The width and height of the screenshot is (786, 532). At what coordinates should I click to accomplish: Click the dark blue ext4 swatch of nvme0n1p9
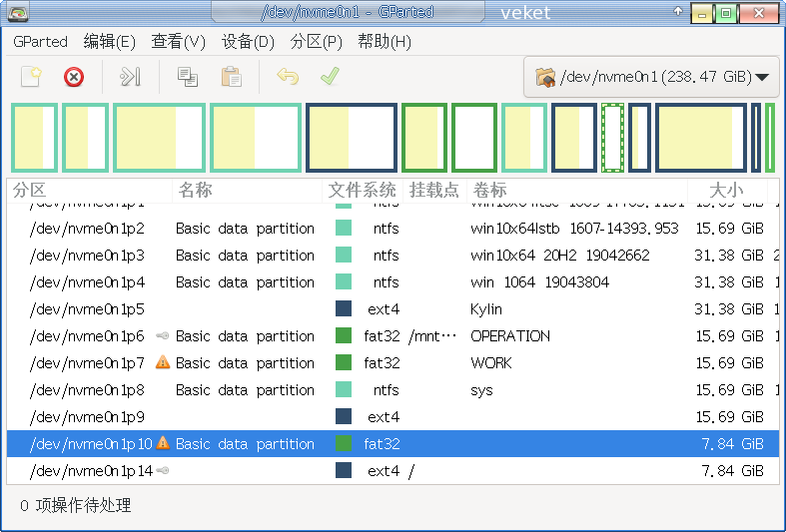(x=344, y=416)
